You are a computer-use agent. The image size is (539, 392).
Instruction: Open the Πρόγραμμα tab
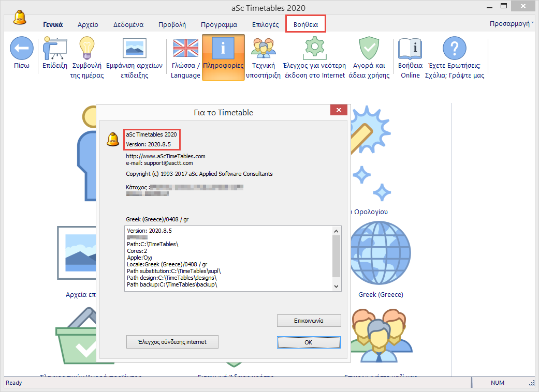click(x=218, y=24)
